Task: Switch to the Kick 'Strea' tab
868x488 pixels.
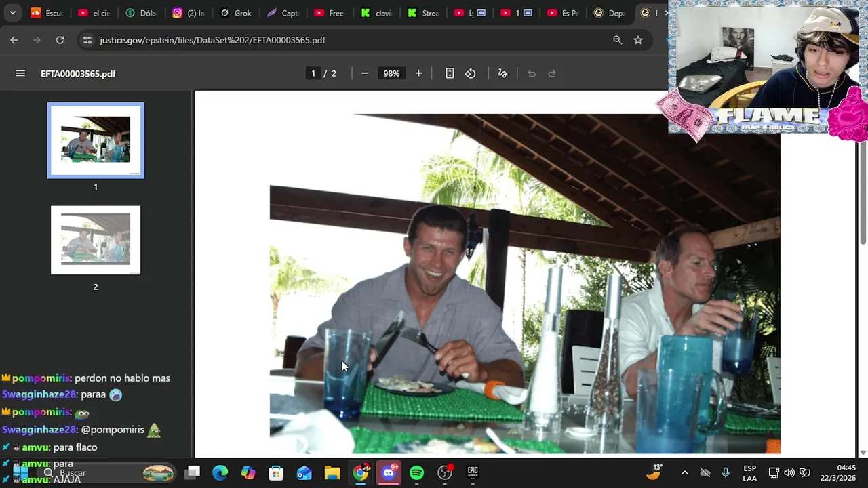Action: point(423,13)
